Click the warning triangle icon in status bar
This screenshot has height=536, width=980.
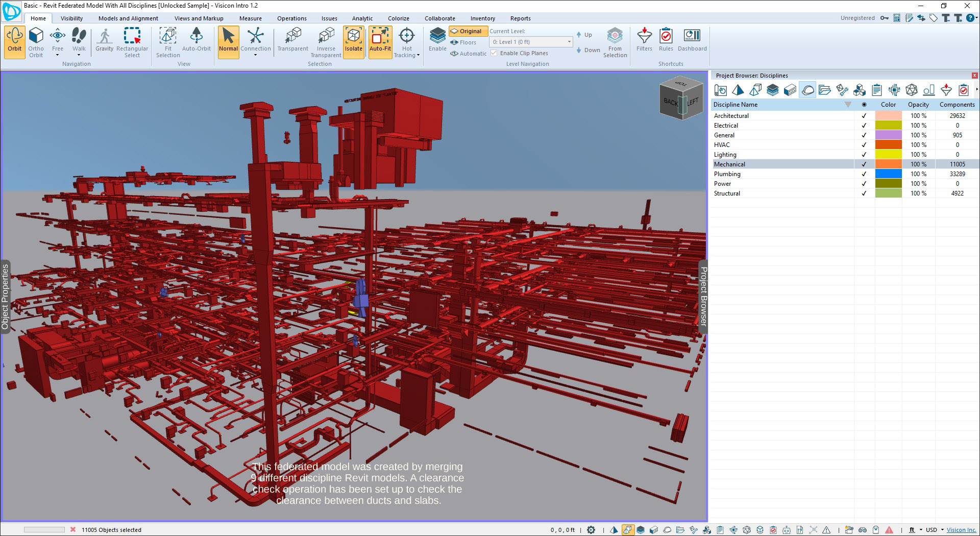tap(889, 530)
